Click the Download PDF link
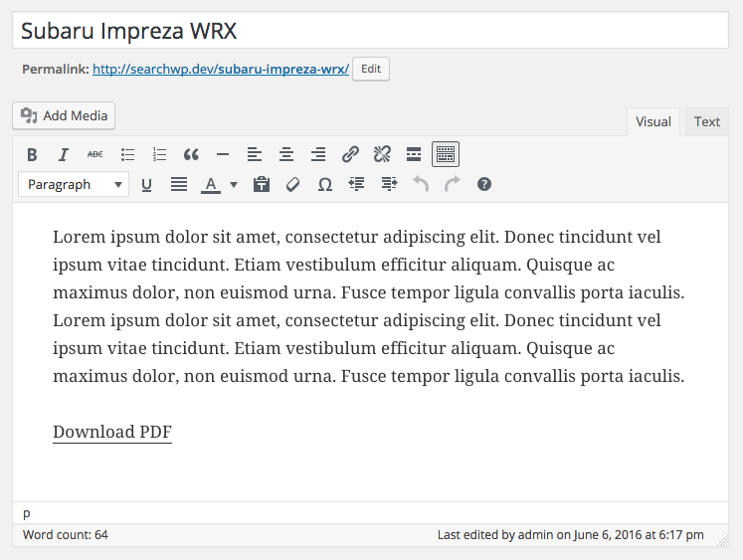 tap(112, 432)
